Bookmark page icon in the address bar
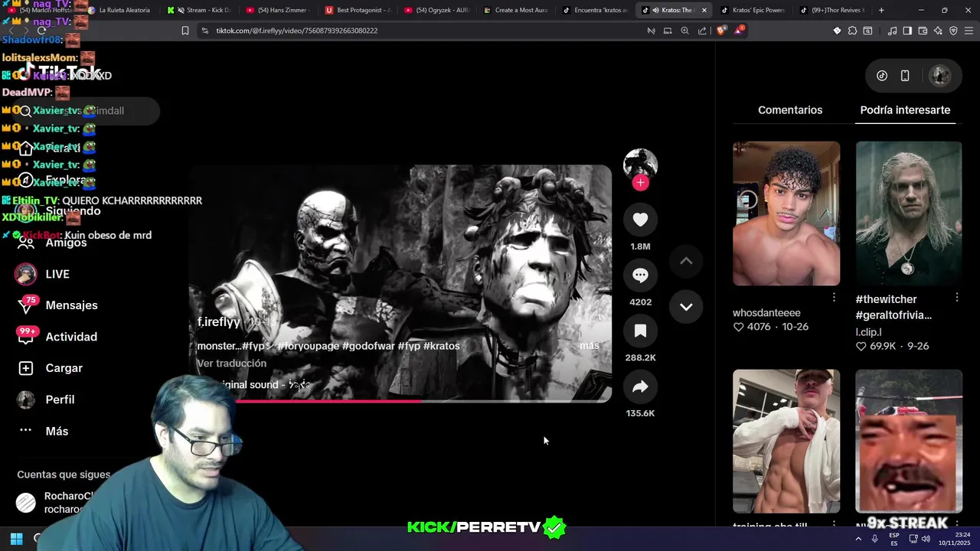This screenshot has height=551, width=980. [x=185, y=31]
